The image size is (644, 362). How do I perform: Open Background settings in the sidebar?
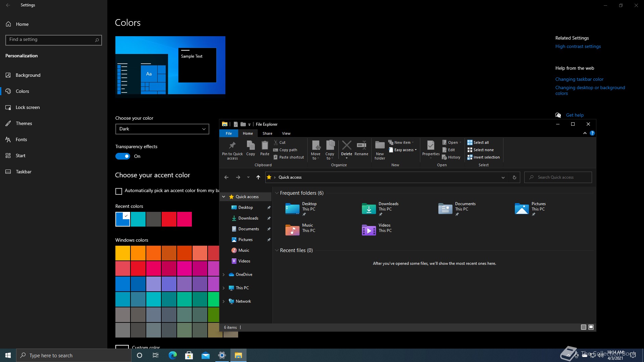[x=54, y=75]
